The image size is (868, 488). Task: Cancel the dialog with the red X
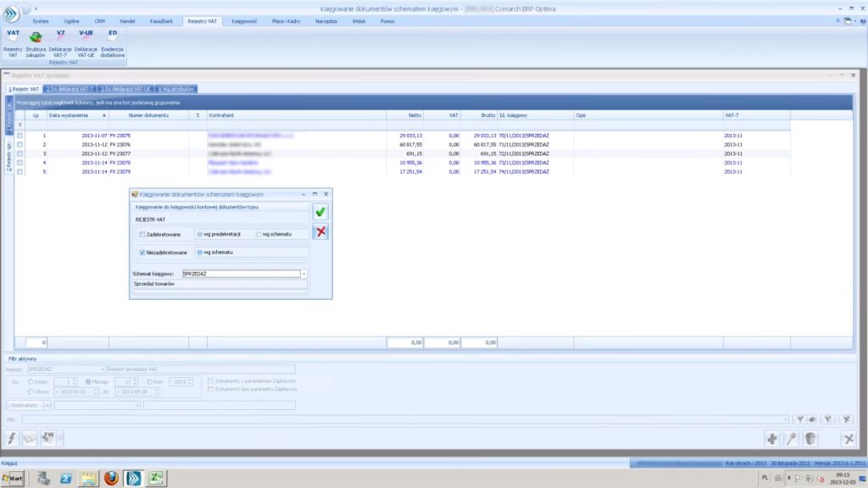320,232
